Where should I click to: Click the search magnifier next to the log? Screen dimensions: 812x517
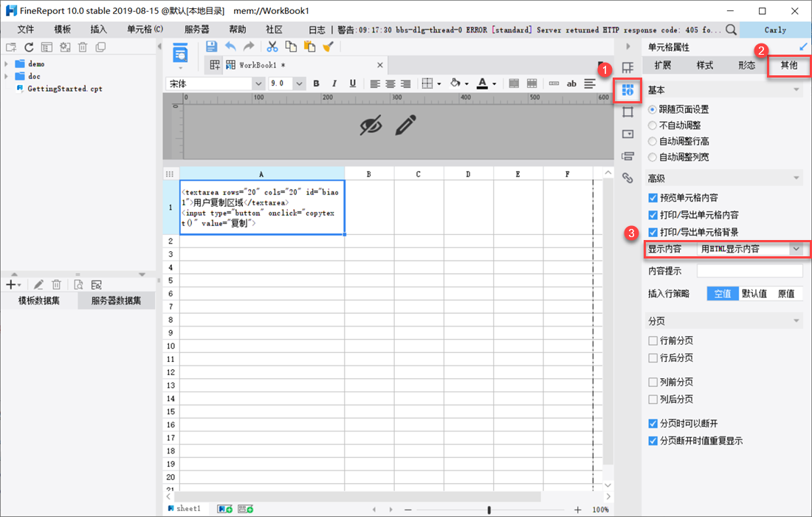(731, 30)
